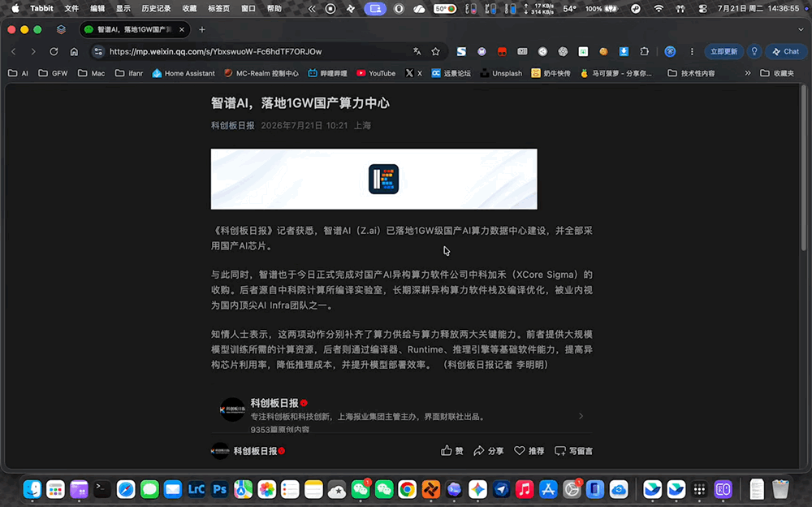The width and height of the screenshot is (812, 507).
Task: Open the Mac bookmarks folder
Action: [x=91, y=73]
